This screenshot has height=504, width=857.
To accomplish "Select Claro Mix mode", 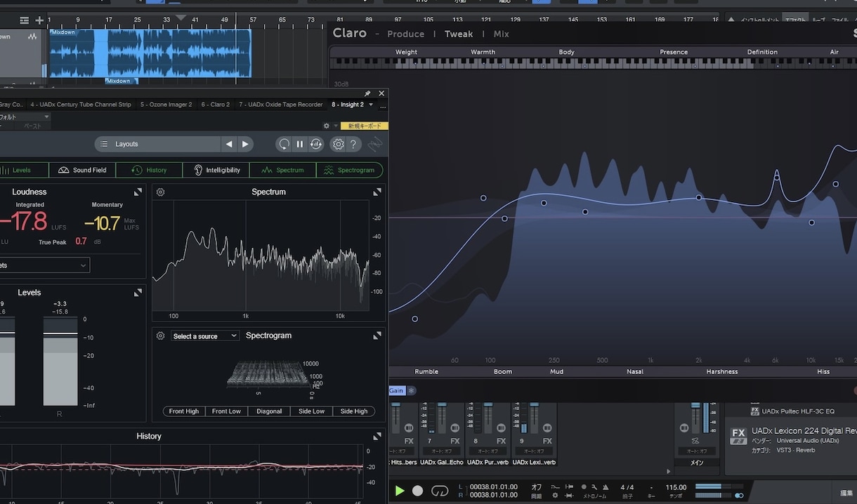I will tap(501, 34).
